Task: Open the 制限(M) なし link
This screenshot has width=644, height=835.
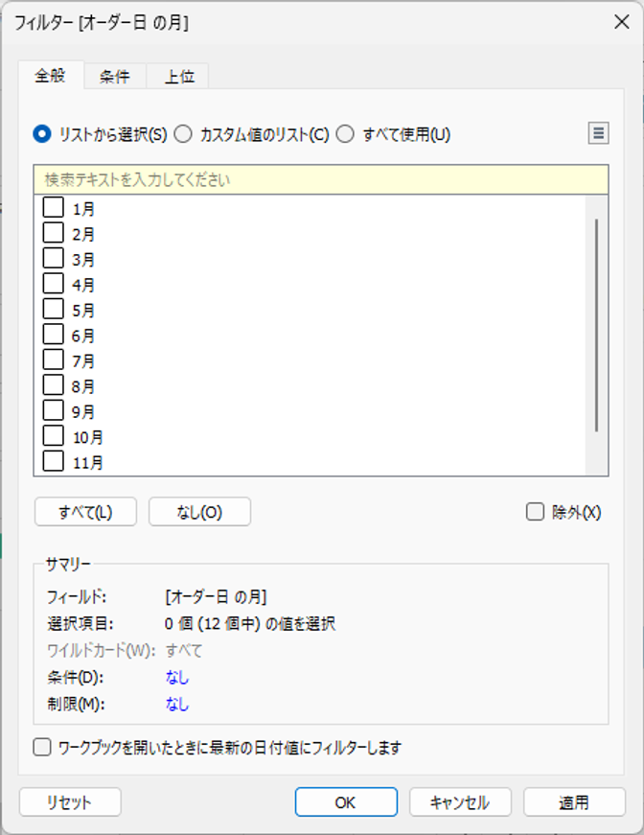Action: [x=177, y=704]
